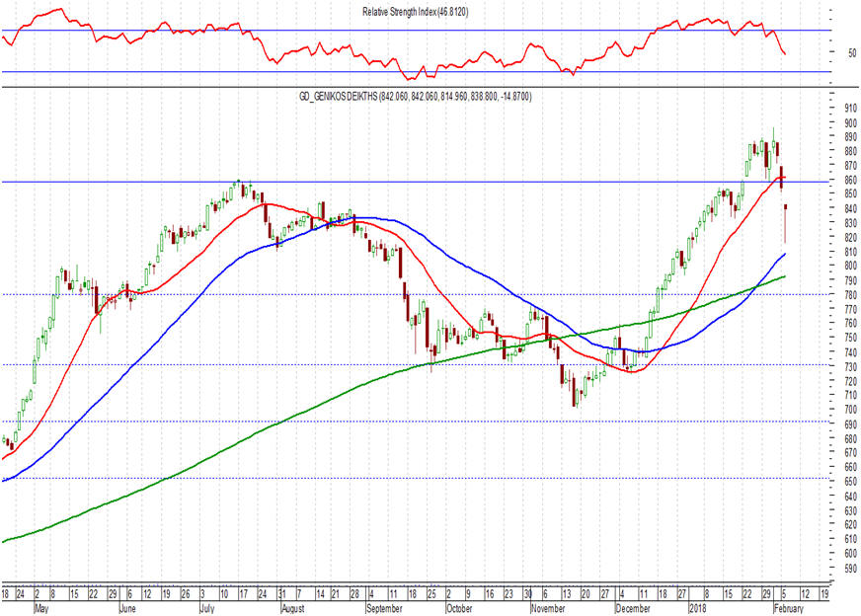Select the 620 price axis label
861x616 pixels.
850,525
